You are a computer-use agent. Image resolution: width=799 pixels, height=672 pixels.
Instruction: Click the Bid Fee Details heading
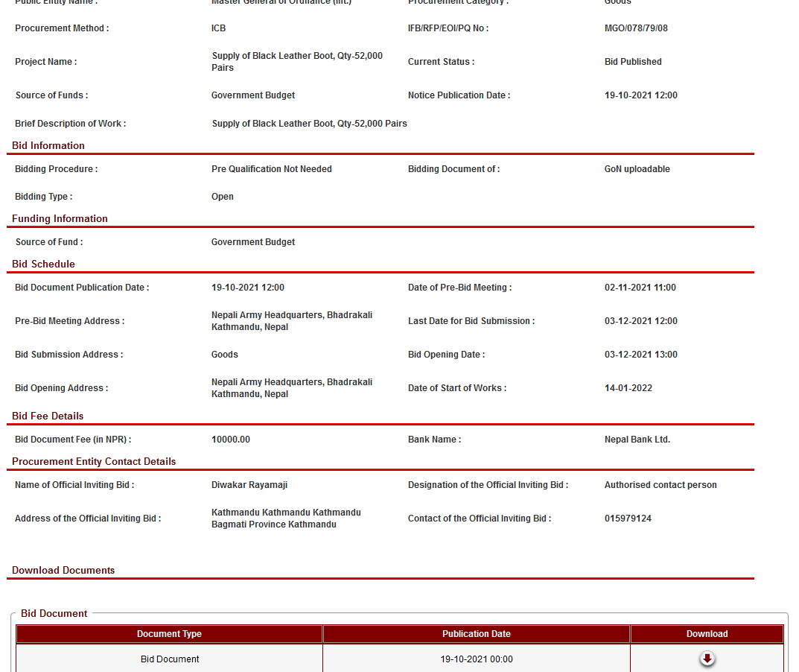48,416
